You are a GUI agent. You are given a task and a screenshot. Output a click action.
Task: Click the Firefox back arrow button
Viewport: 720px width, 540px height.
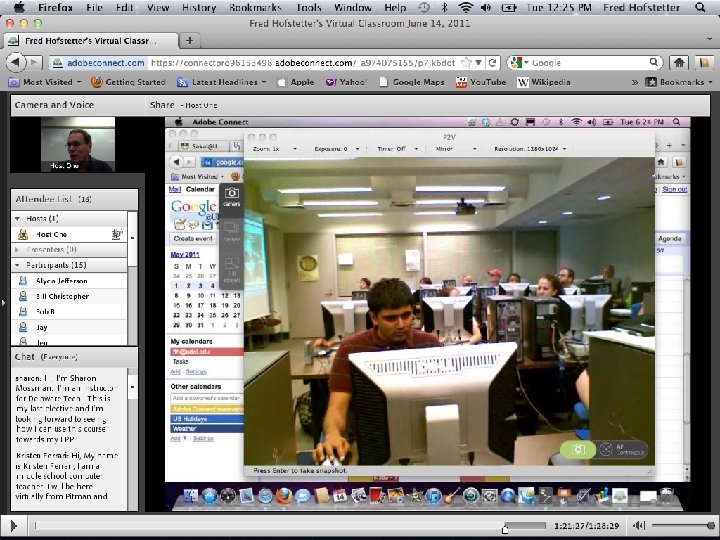click(x=16, y=62)
